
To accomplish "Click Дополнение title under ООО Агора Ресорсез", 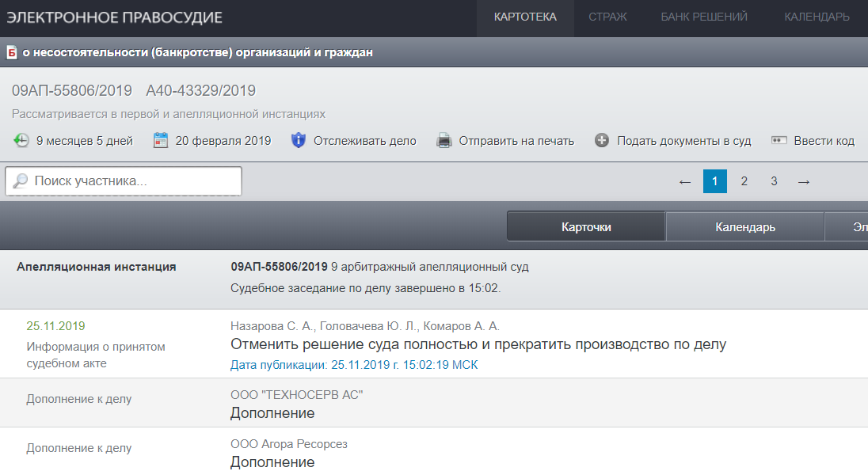I will 272,462.
